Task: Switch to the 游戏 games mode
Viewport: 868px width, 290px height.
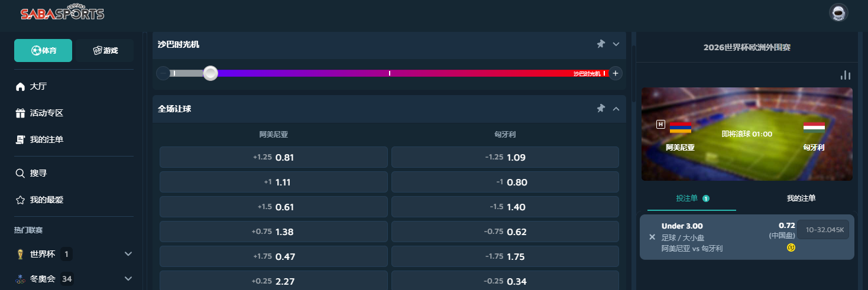Action: 105,51
